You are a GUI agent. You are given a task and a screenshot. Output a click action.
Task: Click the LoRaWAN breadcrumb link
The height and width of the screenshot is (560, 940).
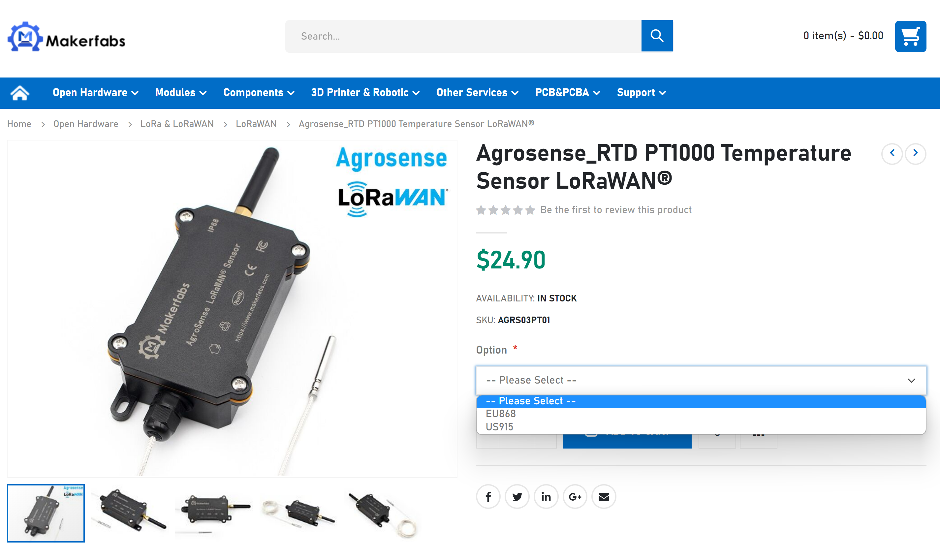coord(256,124)
